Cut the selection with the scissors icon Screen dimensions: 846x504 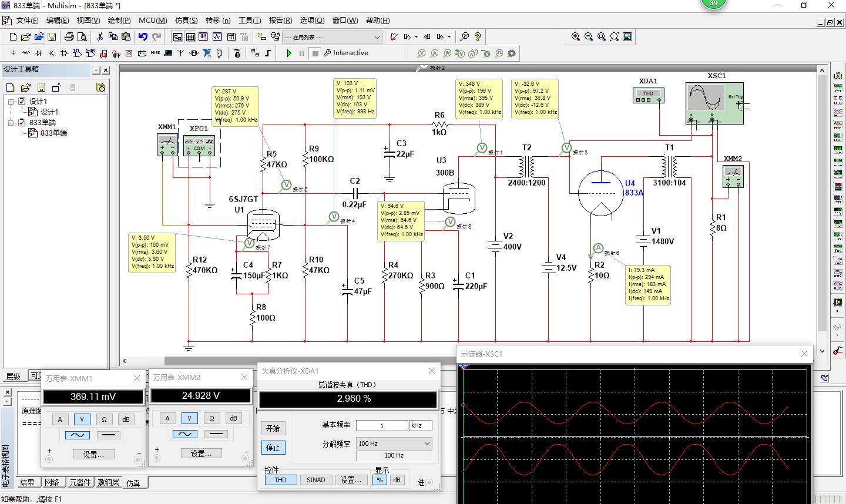100,36
